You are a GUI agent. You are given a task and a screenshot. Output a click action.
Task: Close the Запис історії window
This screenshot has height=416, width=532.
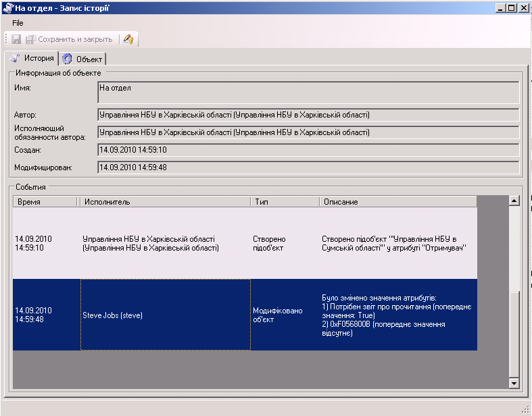tap(523, 8)
